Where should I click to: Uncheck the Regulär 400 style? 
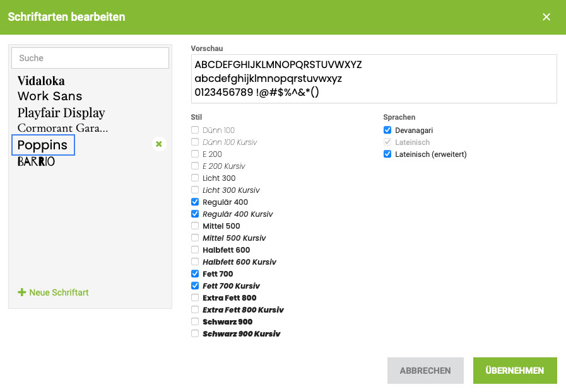195,202
